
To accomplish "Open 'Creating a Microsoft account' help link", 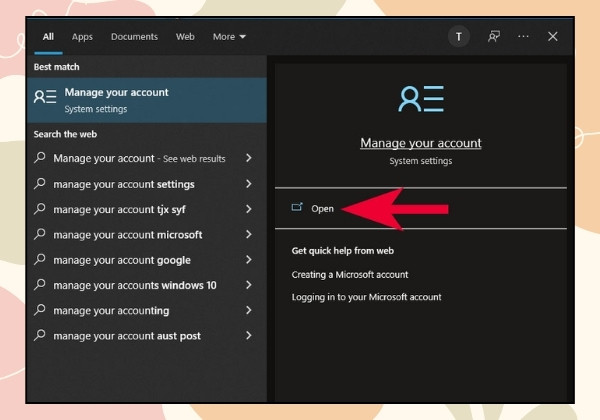I will tap(350, 275).
